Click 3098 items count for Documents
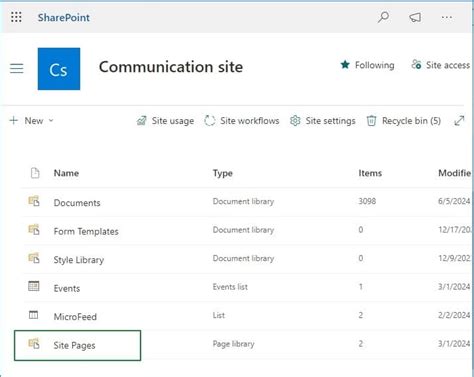 pyautogui.click(x=367, y=201)
